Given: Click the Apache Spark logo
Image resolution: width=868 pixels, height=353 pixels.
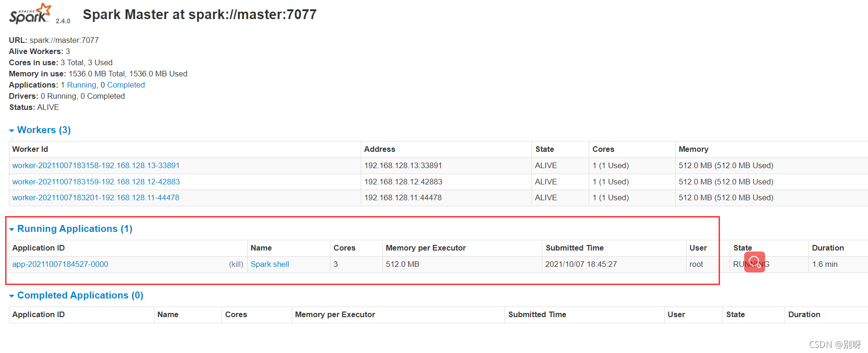Looking at the screenshot, I should point(30,14).
